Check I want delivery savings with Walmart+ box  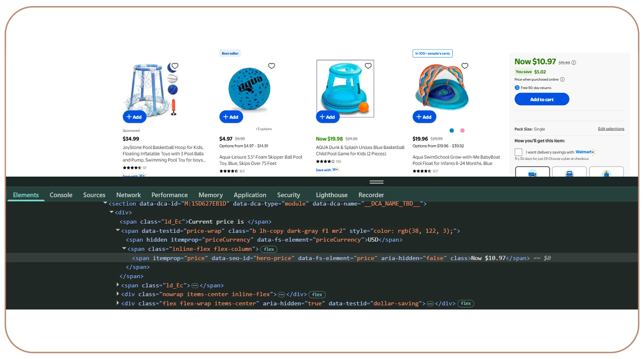[x=518, y=152]
